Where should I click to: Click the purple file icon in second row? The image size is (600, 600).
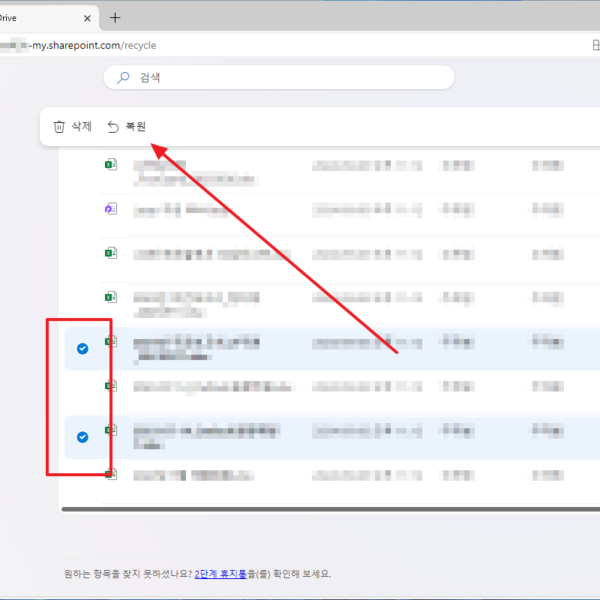point(112,209)
